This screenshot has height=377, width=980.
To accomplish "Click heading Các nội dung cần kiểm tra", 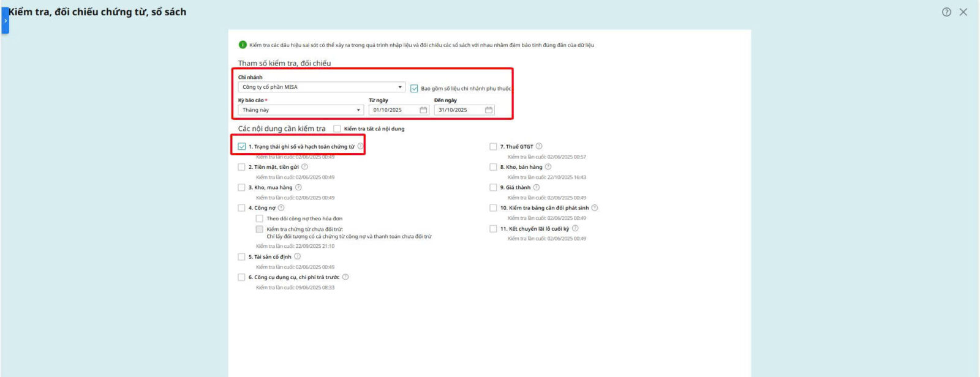I will (x=282, y=129).
